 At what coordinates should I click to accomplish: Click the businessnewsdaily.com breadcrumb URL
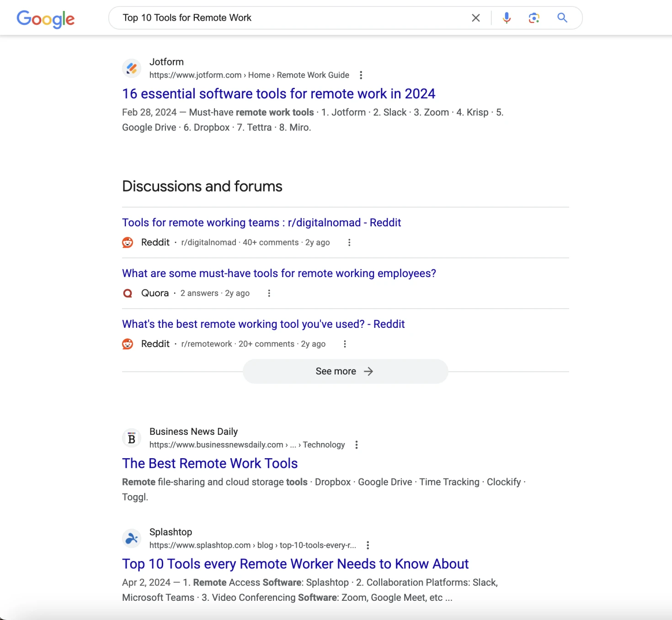pos(247,444)
